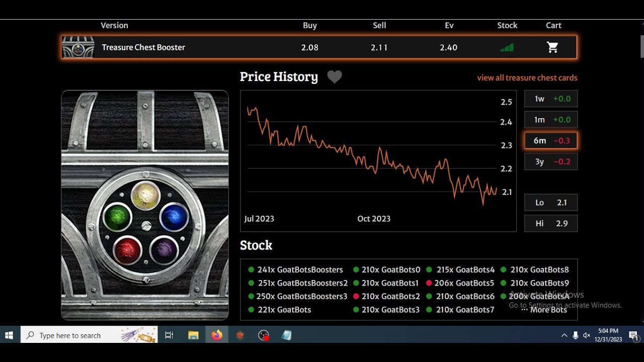The image size is (644, 362).
Task: Click the Price History heading
Action: point(279,77)
